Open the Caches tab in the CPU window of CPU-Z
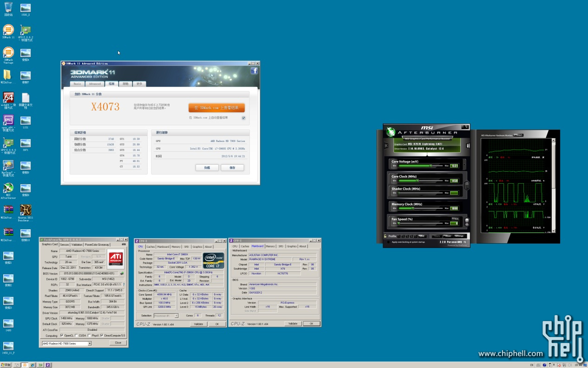 point(150,247)
